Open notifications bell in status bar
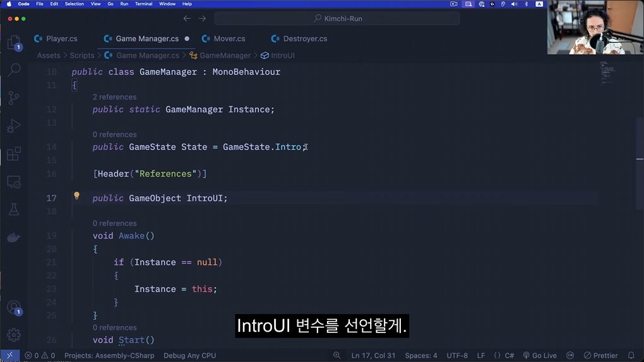 [x=631, y=356]
